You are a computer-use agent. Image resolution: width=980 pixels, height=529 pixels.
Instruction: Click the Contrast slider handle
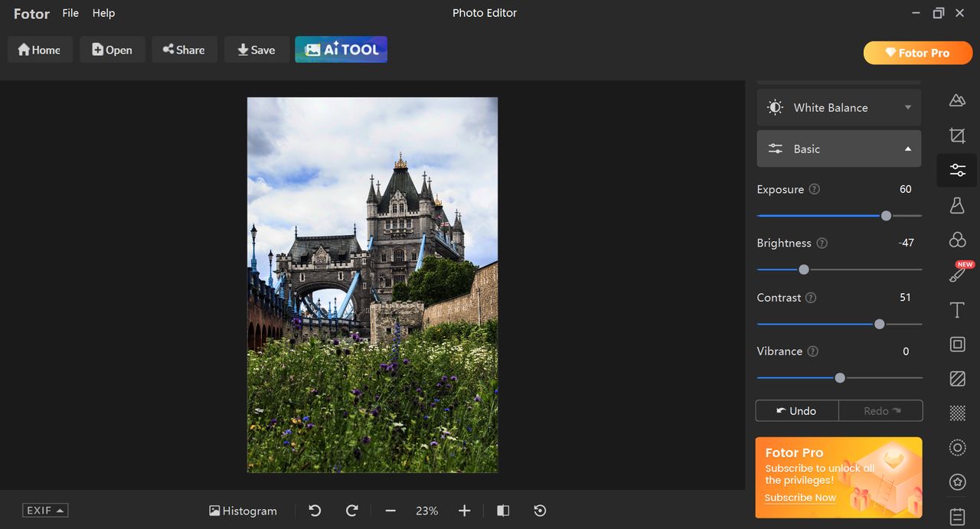[x=879, y=325]
